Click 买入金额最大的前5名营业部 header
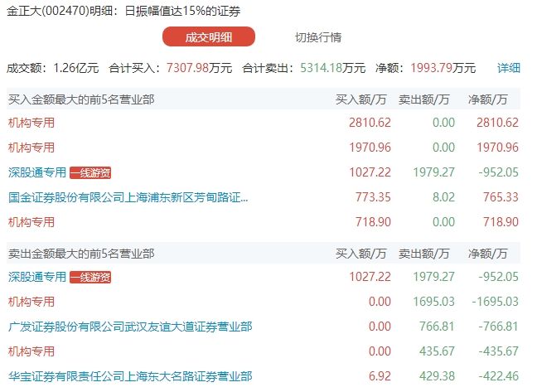 (x=81, y=99)
